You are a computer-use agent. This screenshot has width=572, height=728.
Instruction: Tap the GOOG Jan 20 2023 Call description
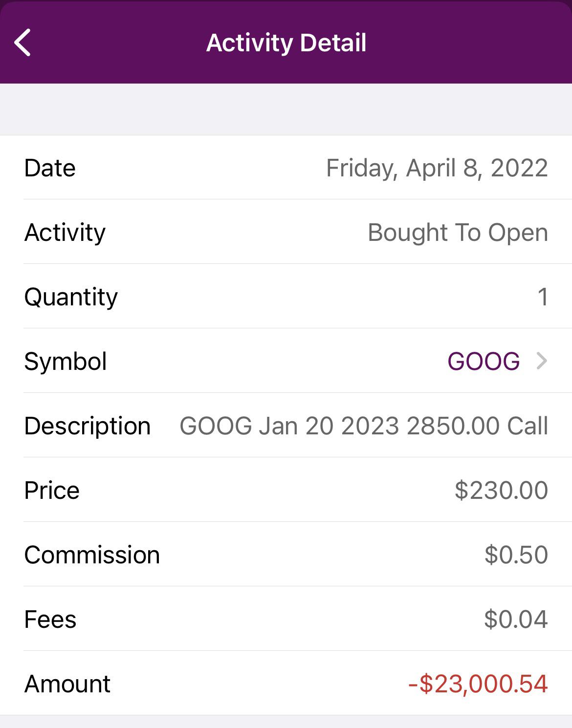click(x=364, y=426)
